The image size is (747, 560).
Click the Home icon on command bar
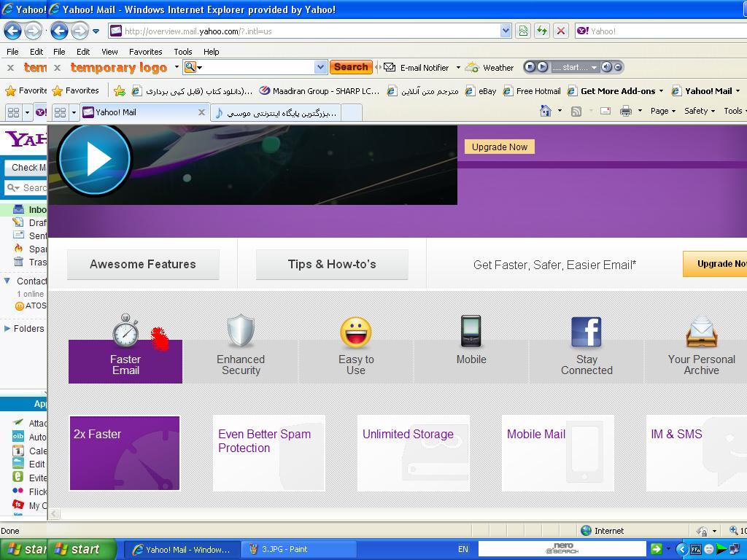tap(546, 112)
